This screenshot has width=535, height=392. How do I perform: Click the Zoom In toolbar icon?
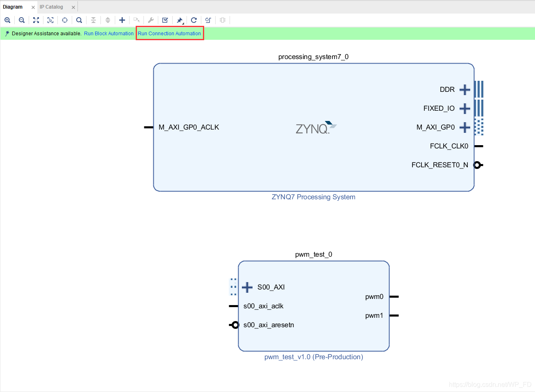pyautogui.click(x=7, y=20)
